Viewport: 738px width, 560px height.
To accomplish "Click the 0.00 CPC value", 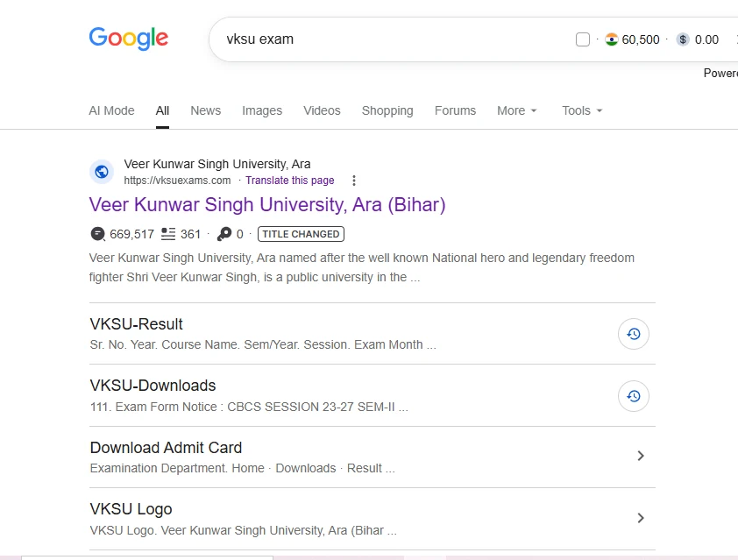I will pos(706,39).
